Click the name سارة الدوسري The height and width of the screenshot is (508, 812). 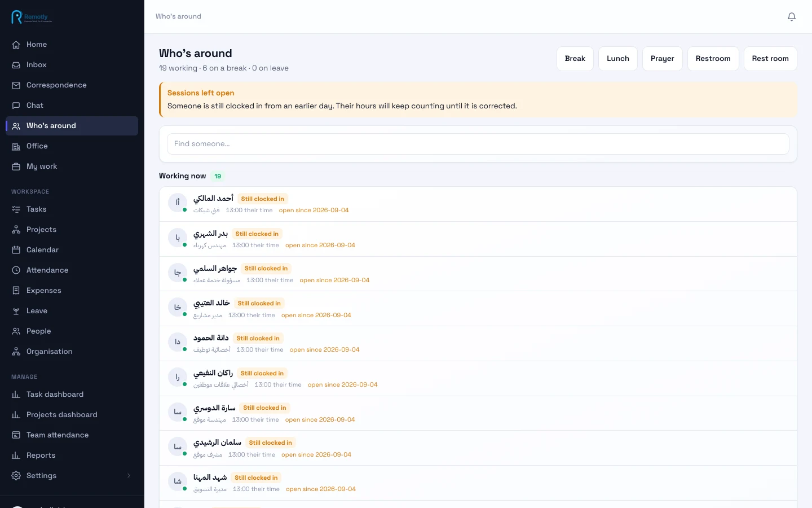click(x=214, y=408)
